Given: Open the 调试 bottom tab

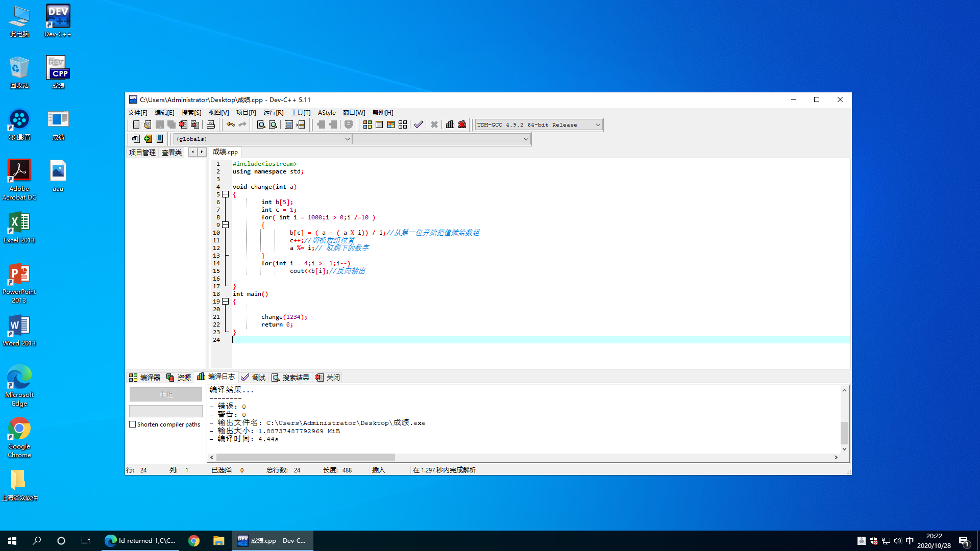Looking at the screenshot, I should coord(253,378).
